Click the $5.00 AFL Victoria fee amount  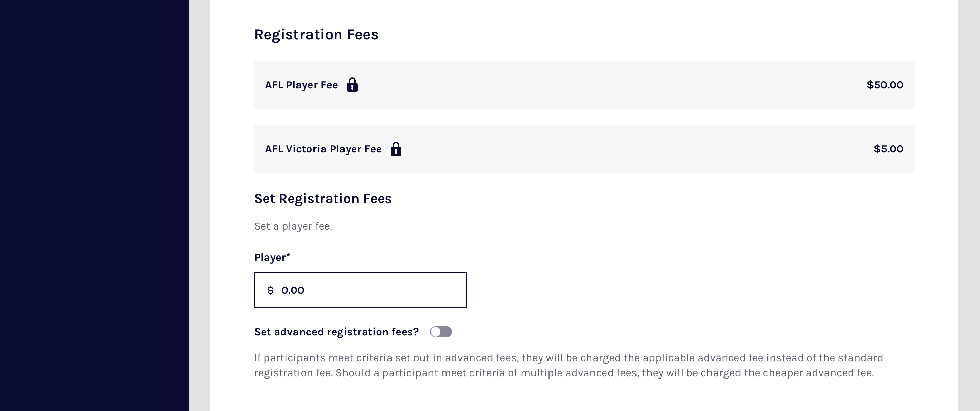point(888,149)
